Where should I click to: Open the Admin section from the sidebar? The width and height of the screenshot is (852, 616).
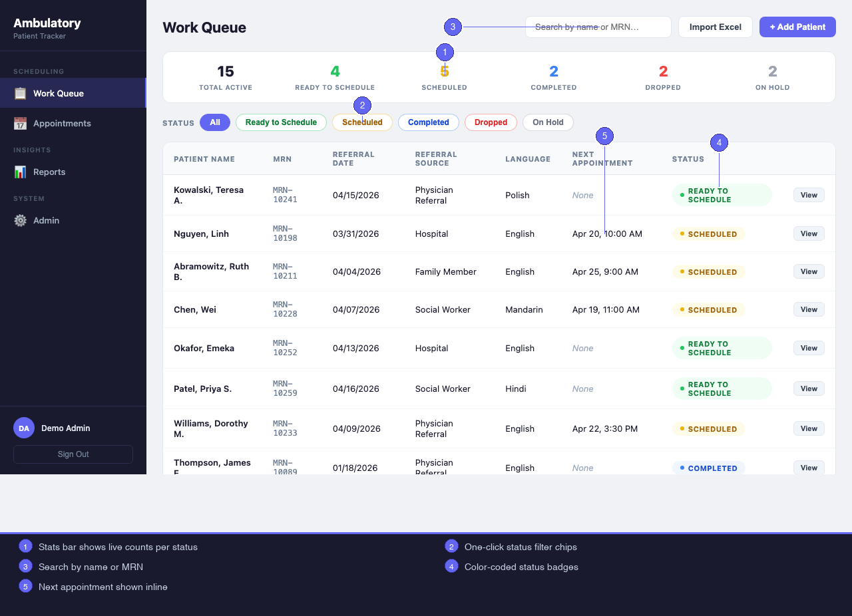[45, 220]
